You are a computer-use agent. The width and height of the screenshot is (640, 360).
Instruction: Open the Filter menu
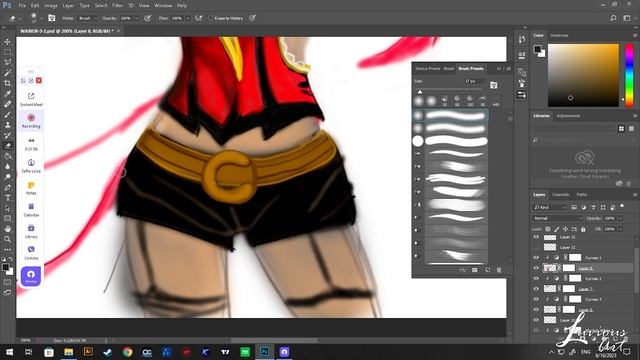pos(118,5)
